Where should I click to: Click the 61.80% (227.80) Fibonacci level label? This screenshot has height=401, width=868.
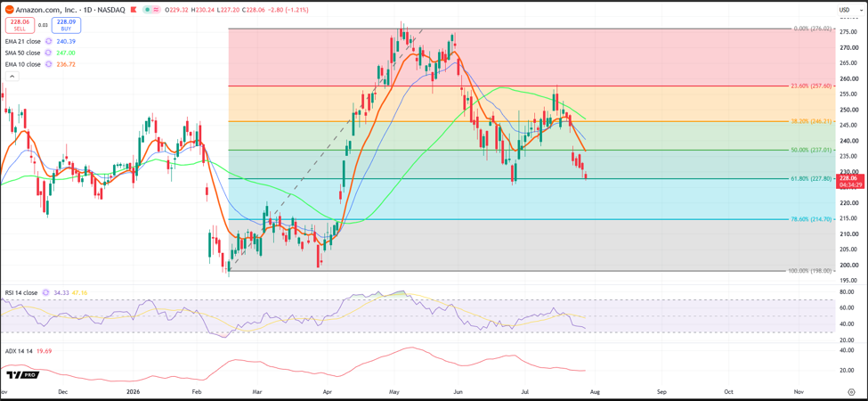click(x=809, y=178)
